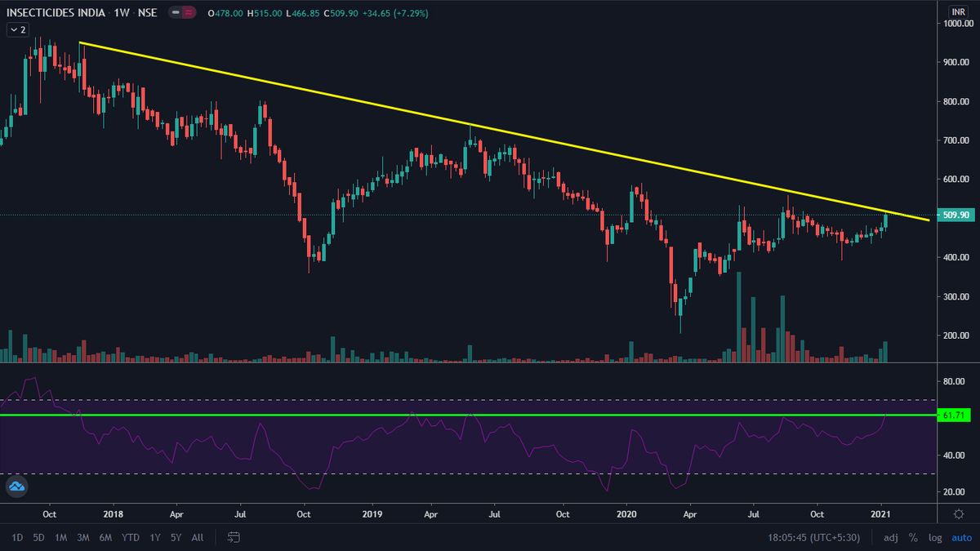The height and width of the screenshot is (551, 980).
Task: Click the 200.00 price axis label
Action: tap(955, 335)
